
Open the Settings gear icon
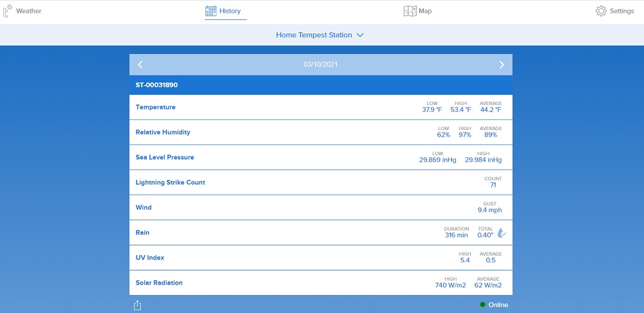point(601,11)
